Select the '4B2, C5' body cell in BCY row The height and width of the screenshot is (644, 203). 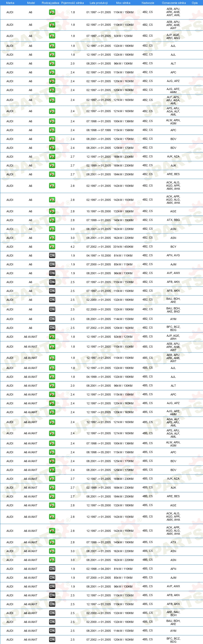tap(147, 246)
